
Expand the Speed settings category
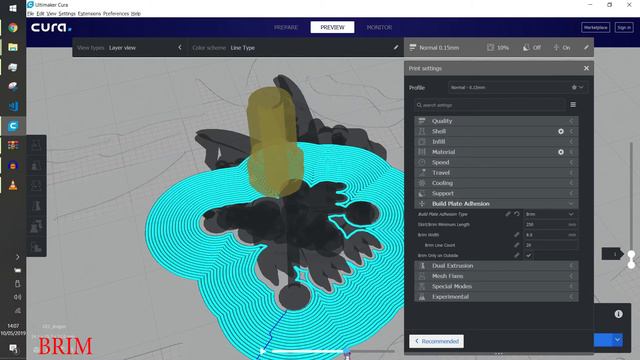click(x=496, y=162)
